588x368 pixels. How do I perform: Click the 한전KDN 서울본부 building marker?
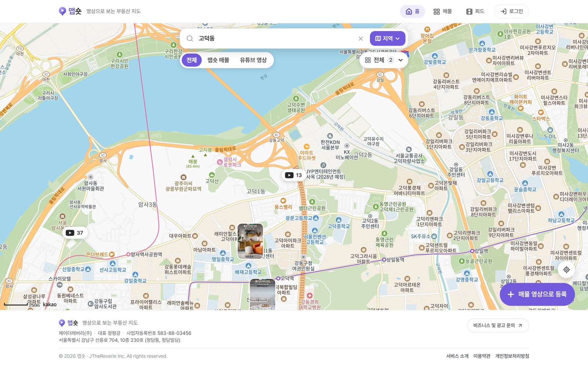[330, 136]
